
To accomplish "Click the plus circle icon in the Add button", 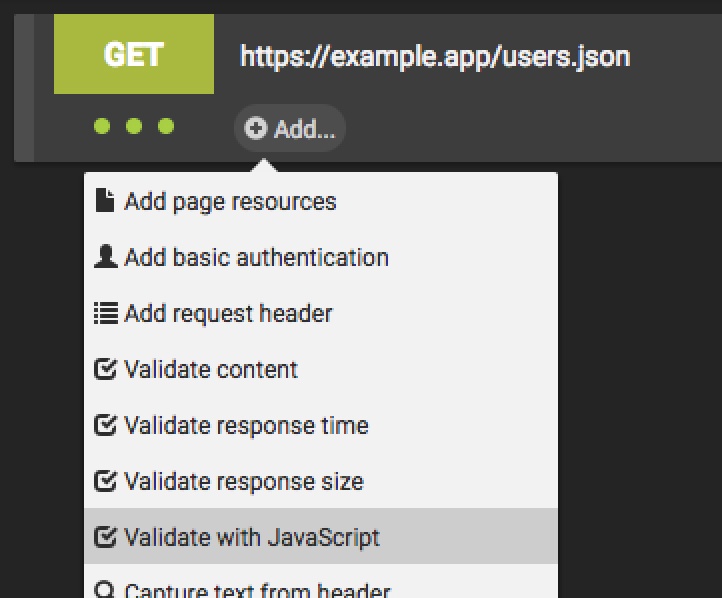I will tap(256, 129).
